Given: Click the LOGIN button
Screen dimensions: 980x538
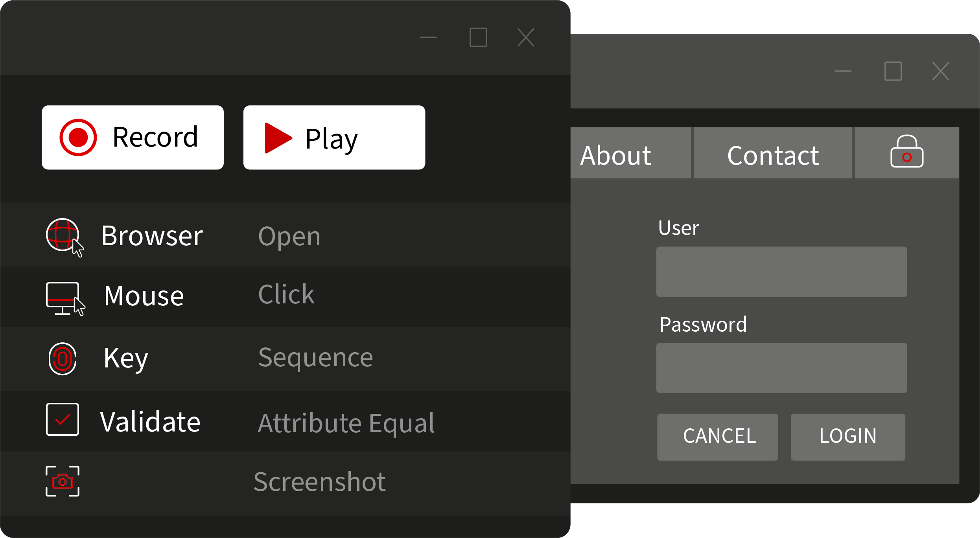Looking at the screenshot, I should pyautogui.click(x=848, y=437).
